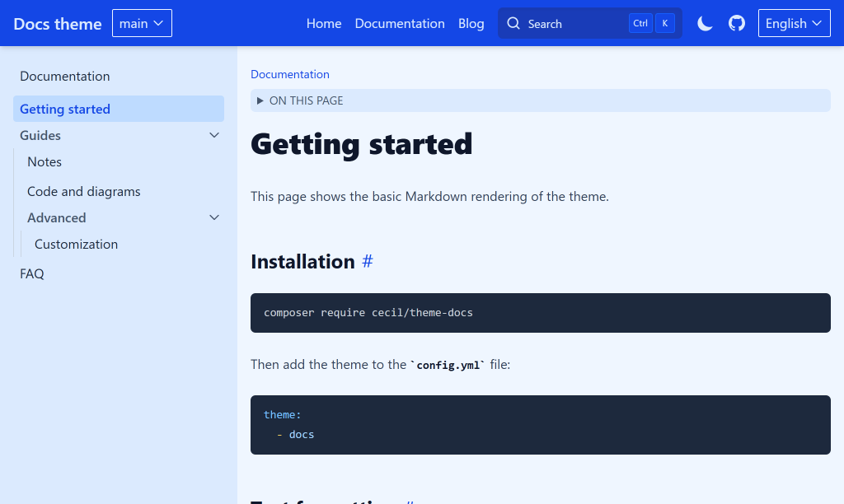
Task: Select Getting started in the sidebar
Action: [119, 109]
